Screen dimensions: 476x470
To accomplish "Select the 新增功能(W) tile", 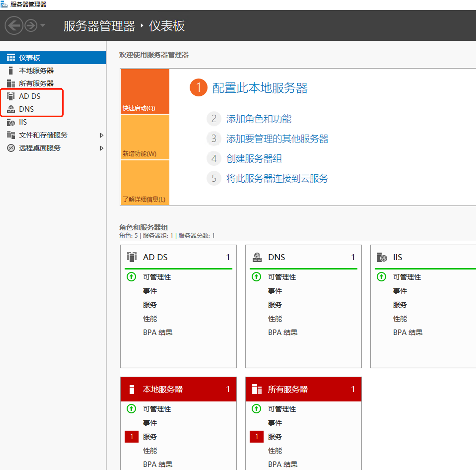I will (x=145, y=137).
